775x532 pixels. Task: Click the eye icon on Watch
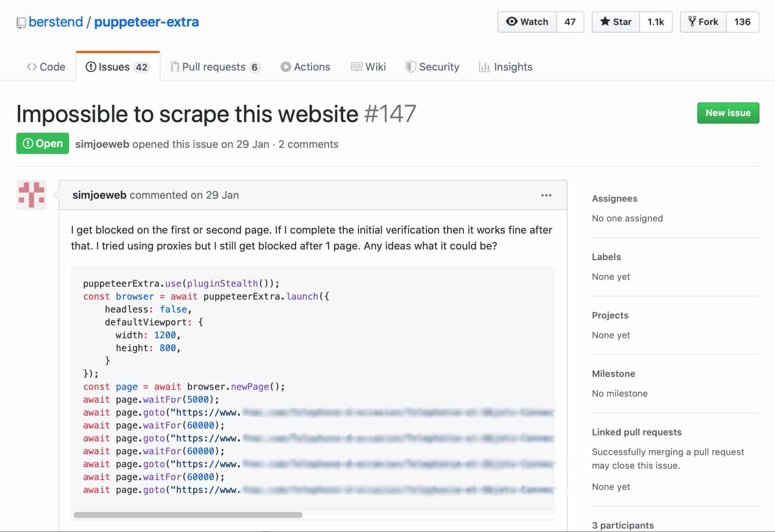(512, 21)
